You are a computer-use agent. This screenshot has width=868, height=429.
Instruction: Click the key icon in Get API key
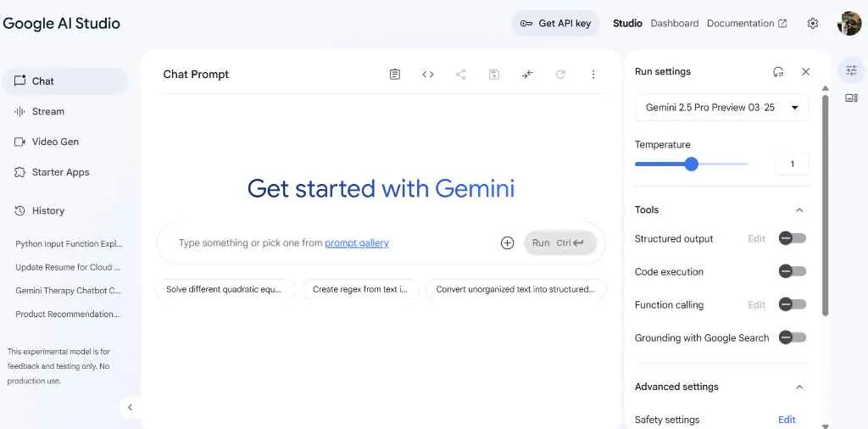526,23
